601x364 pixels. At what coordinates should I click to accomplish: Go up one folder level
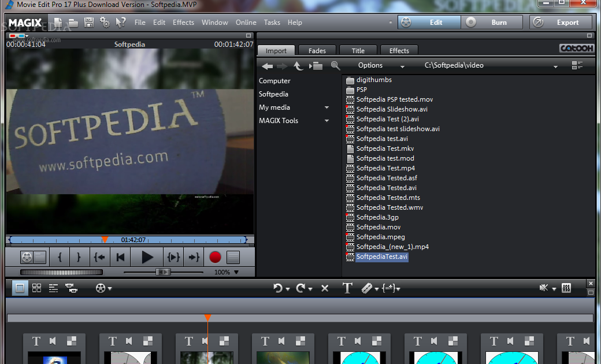pyautogui.click(x=298, y=66)
